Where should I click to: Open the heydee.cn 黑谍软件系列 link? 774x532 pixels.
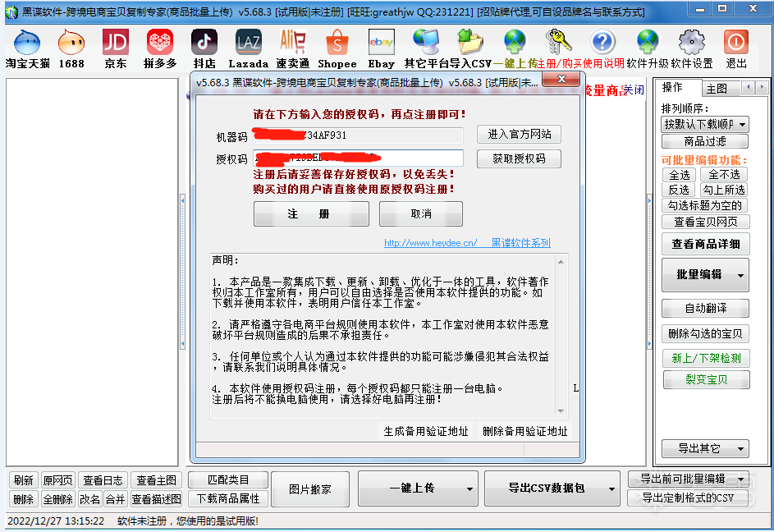click(x=467, y=242)
